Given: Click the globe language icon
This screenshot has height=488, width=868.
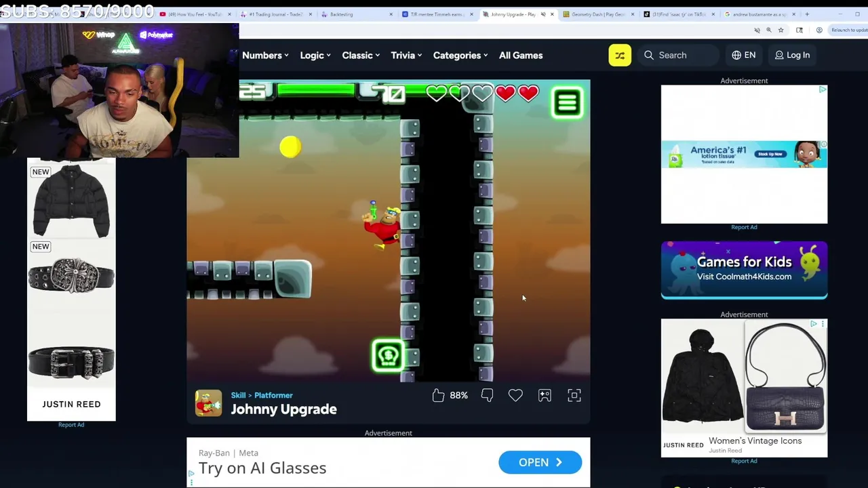Looking at the screenshot, I should click(x=736, y=55).
